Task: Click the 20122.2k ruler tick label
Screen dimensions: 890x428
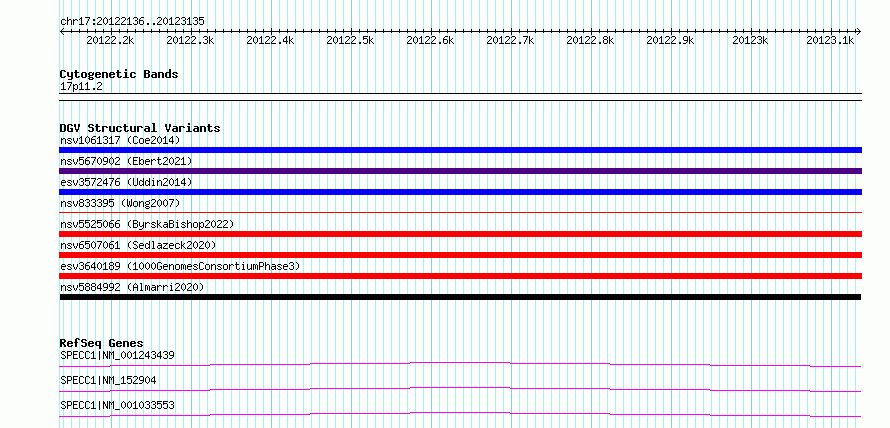Action: [x=110, y=40]
